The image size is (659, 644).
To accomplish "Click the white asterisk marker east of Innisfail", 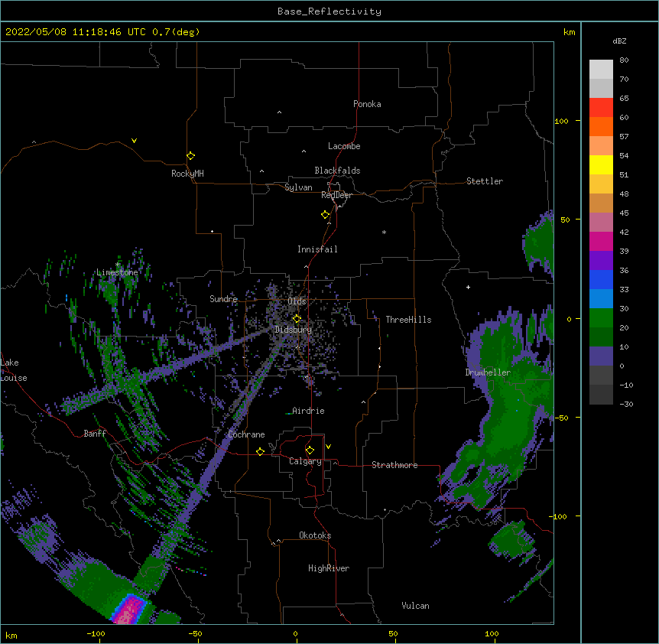I will 384,232.
